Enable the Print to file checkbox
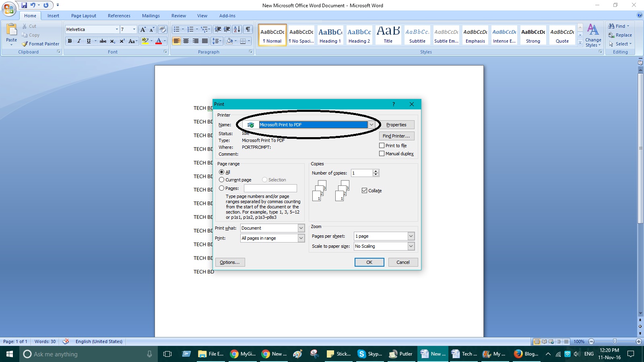644x362 pixels. point(382,146)
